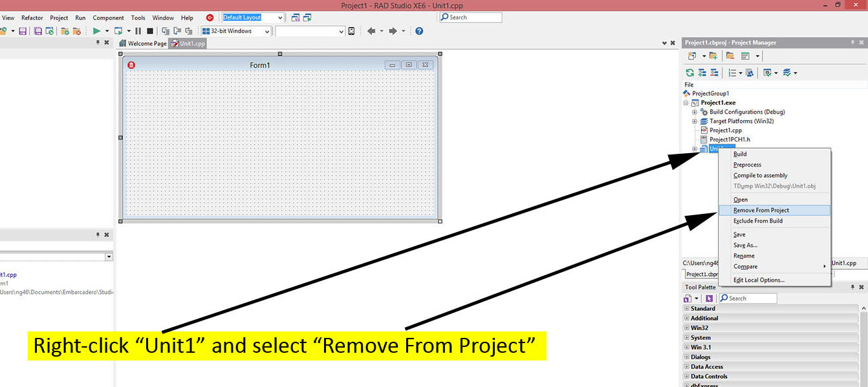Viewport: 868px width, 387px height.
Task: Click the Run Without Debugging icon
Action: (118, 31)
